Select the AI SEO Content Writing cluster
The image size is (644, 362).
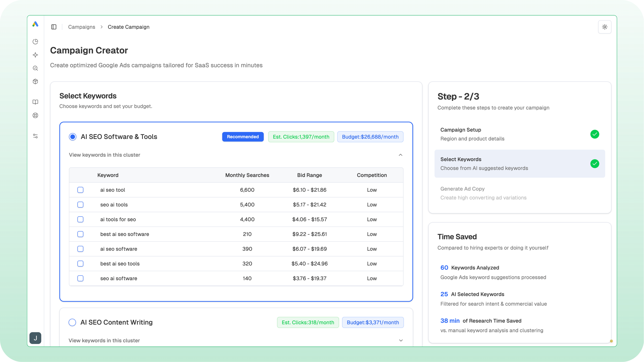point(72,322)
